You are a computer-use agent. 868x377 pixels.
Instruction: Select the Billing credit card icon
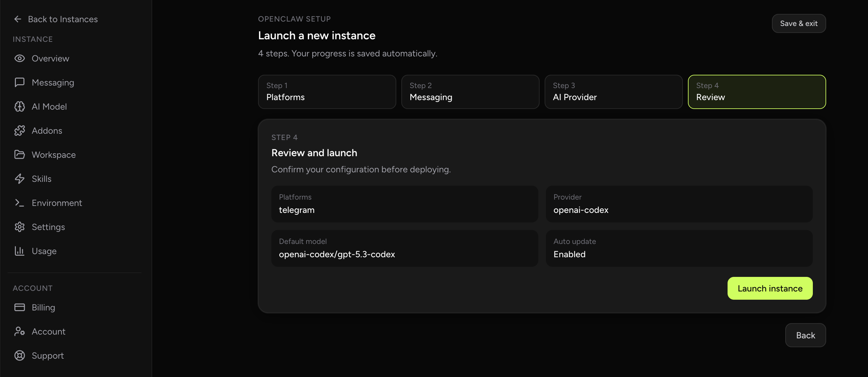20,307
